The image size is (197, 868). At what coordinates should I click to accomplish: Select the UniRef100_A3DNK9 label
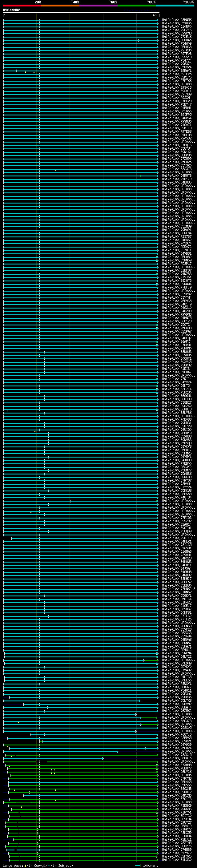pyautogui.click(x=177, y=806)
